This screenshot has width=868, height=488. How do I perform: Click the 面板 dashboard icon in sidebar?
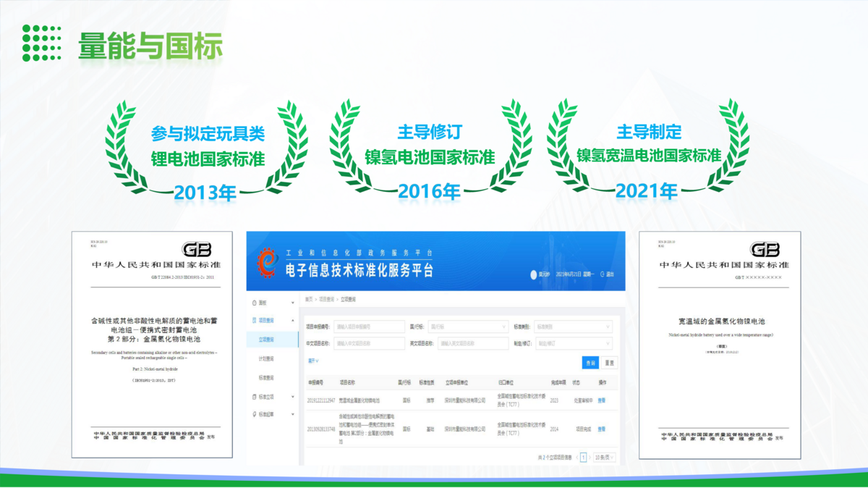(x=253, y=303)
